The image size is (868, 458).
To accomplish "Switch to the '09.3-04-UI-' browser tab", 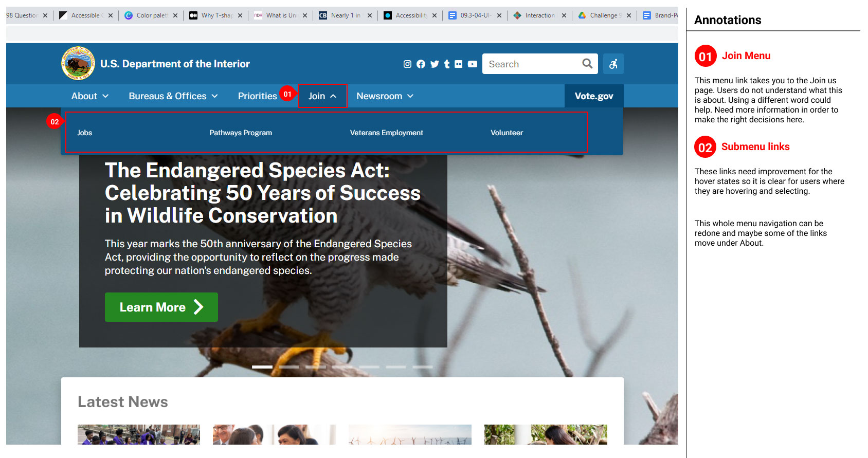I will point(474,15).
